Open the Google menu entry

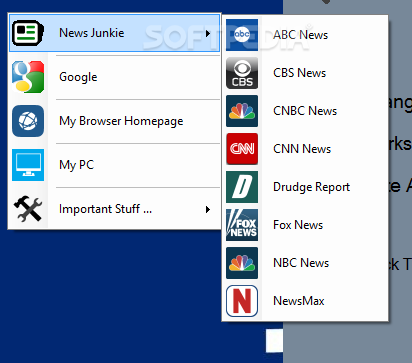point(114,77)
